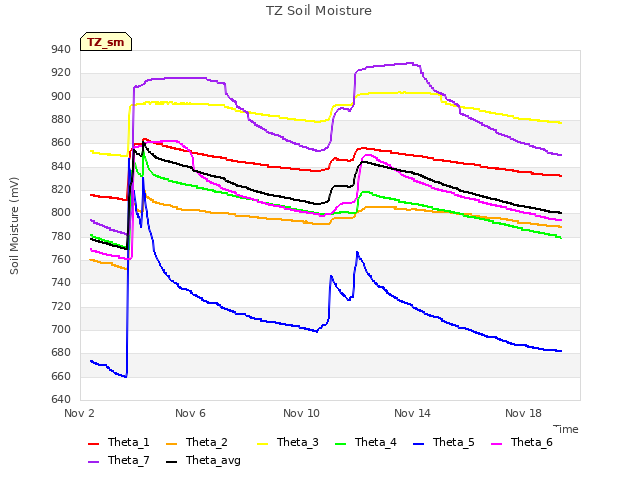Image resolution: width=640 pixels, height=480 pixels.
Task: Click the Soil Moisture (mV) axis label
Action: point(14,226)
